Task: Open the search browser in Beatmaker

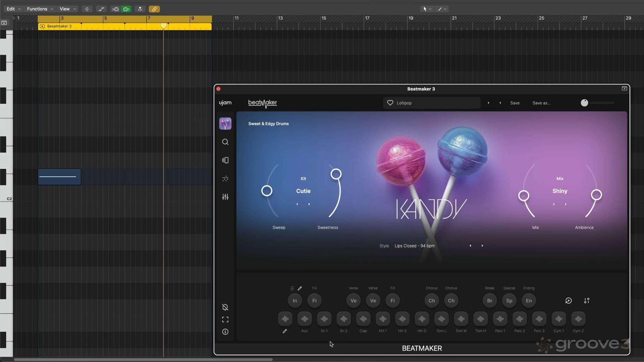Action: coord(225,142)
